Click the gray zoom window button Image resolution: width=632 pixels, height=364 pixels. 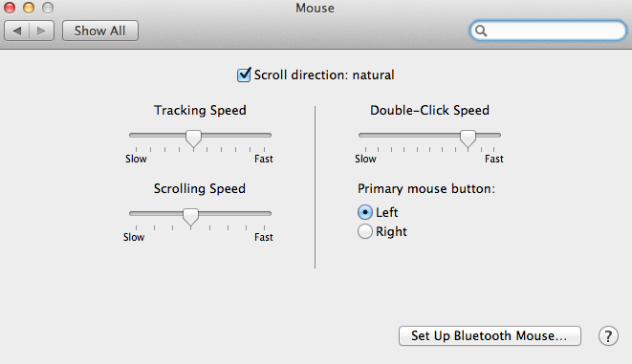(48, 8)
